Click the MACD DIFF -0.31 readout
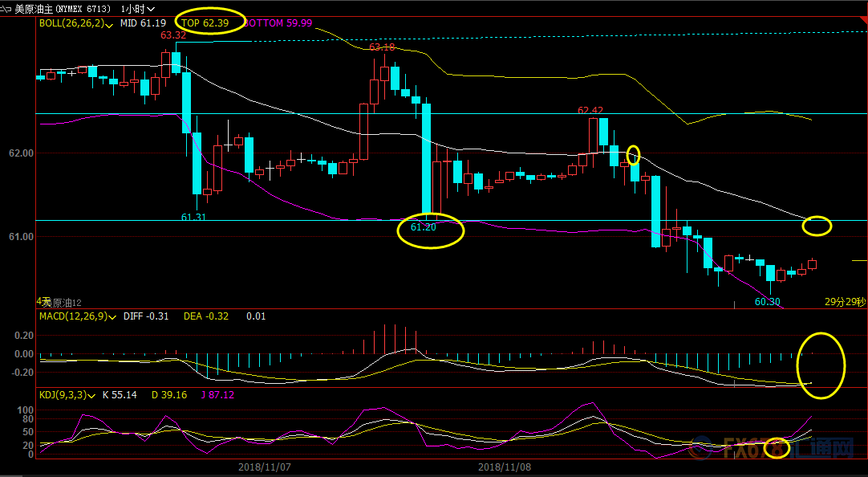 (146, 316)
